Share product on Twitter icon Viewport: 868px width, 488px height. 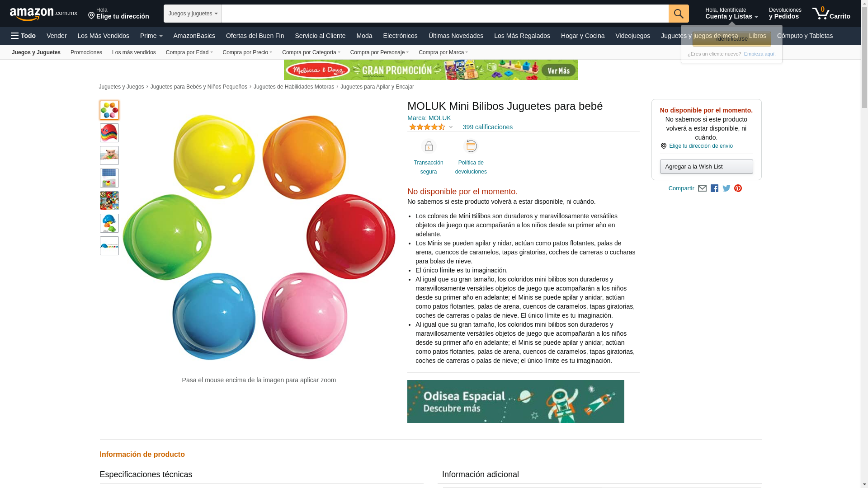coord(726,188)
